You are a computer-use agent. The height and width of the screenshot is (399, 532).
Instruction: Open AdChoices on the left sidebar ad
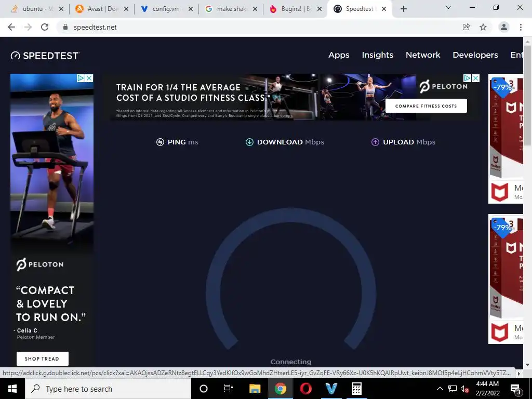point(81,78)
